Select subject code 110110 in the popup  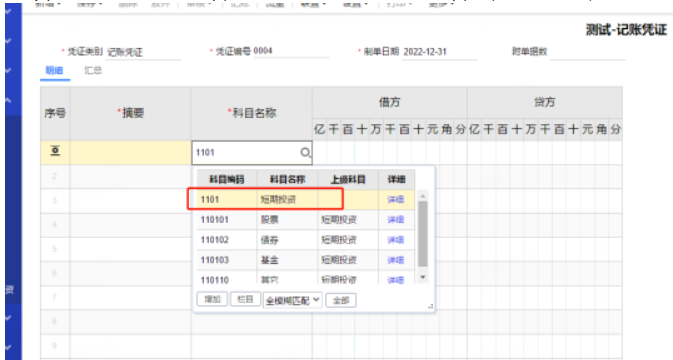pos(215,280)
